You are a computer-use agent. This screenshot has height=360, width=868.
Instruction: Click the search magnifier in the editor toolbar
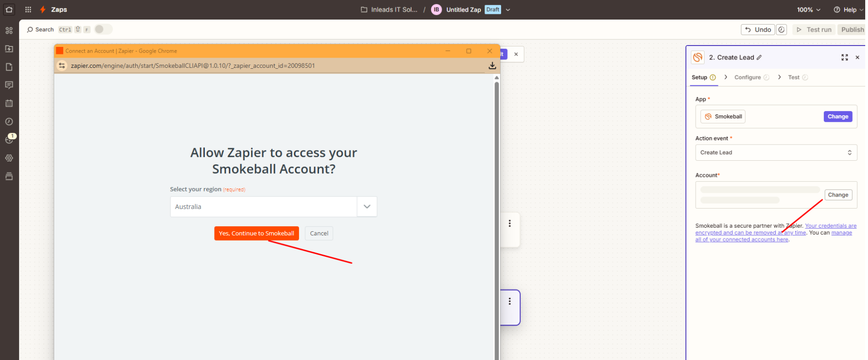(x=30, y=30)
